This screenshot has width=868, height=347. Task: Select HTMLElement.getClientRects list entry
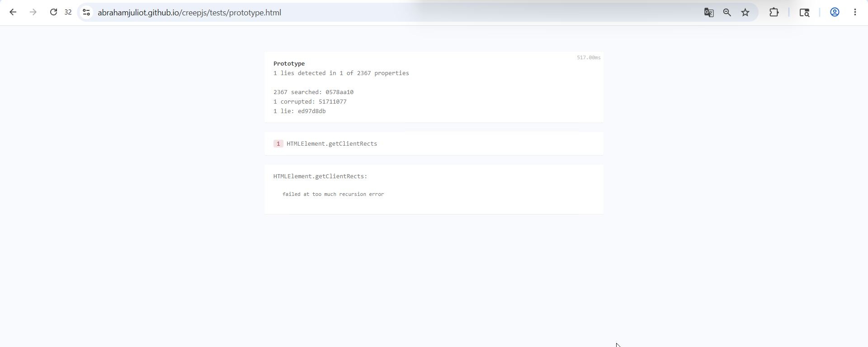click(x=331, y=144)
